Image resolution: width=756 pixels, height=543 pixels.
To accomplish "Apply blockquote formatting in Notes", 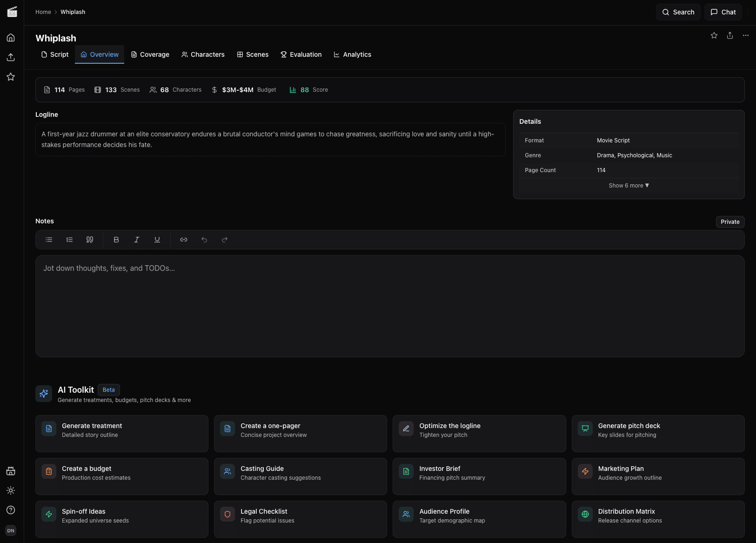I will coord(89,240).
